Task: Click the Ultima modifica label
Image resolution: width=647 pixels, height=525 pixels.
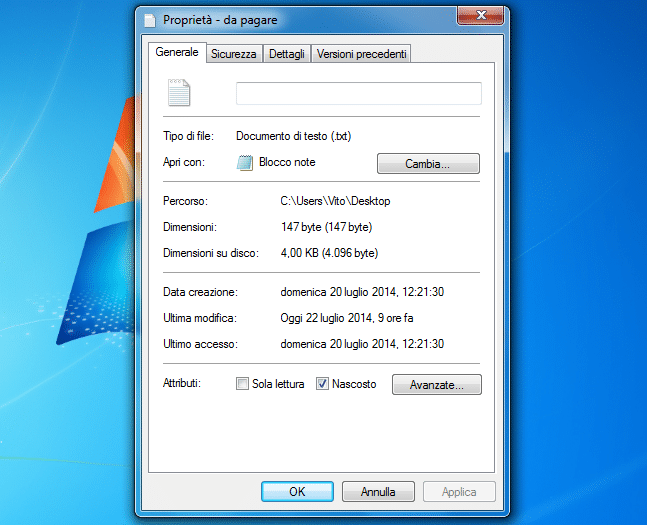Action: pos(200,318)
